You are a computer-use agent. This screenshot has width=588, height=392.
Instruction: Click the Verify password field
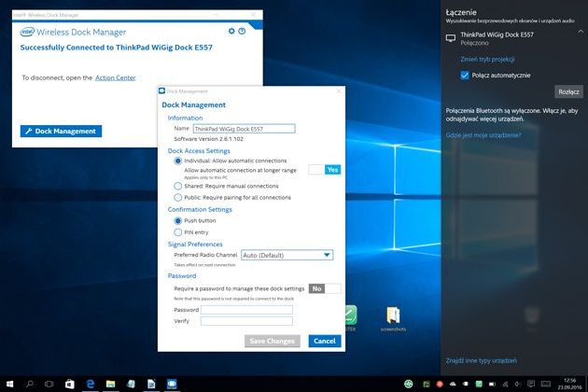pos(246,321)
